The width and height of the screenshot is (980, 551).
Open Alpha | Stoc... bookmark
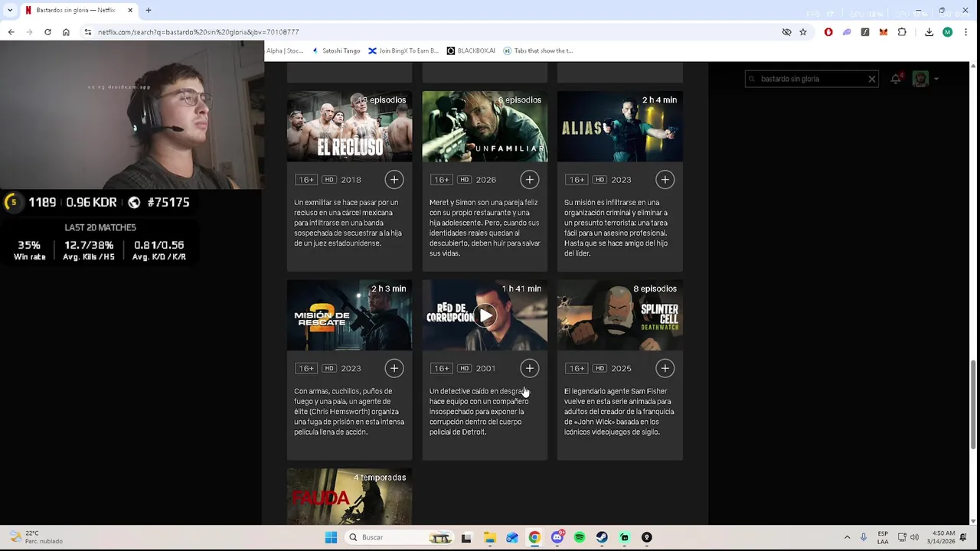285,51
